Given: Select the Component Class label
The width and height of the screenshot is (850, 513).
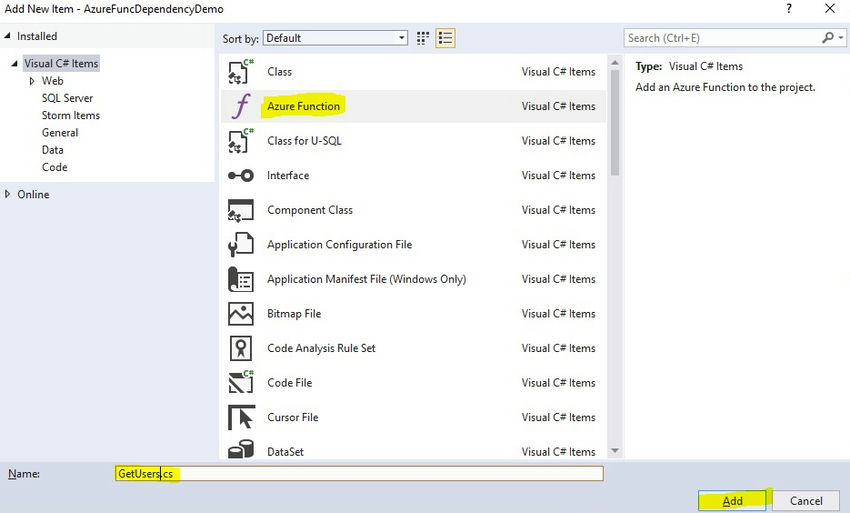Looking at the screenshot, I should click(x=310, y=210).
